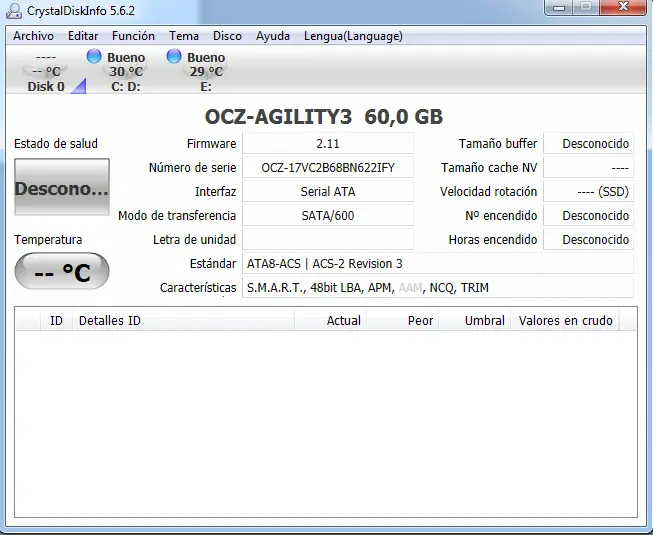This screenshot has width=653, height=535.
Task: Click the purple triangle beside Disk 0
Action: tap(80, 87)
